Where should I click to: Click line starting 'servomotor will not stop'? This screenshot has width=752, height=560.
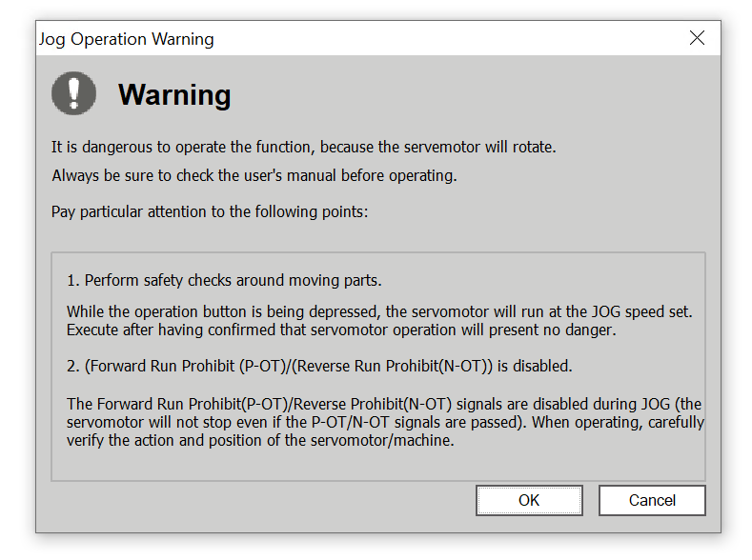coord(385,421)
